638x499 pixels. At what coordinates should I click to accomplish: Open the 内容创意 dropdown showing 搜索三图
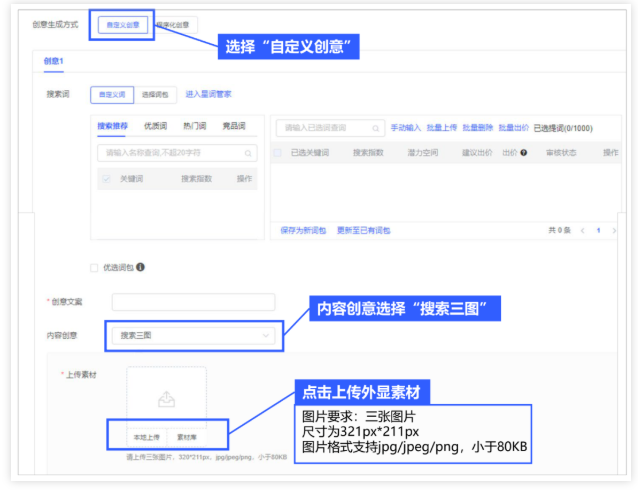(193, 336)
